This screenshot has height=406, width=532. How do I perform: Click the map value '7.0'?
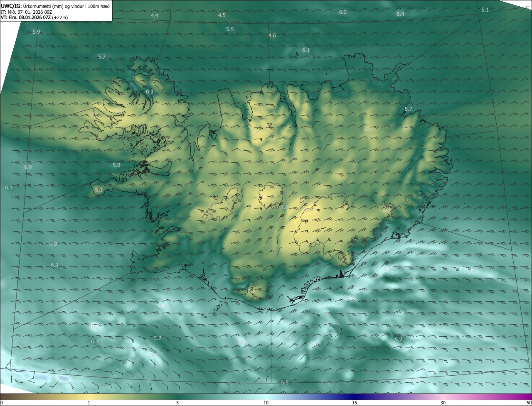(x=53, y=244)
